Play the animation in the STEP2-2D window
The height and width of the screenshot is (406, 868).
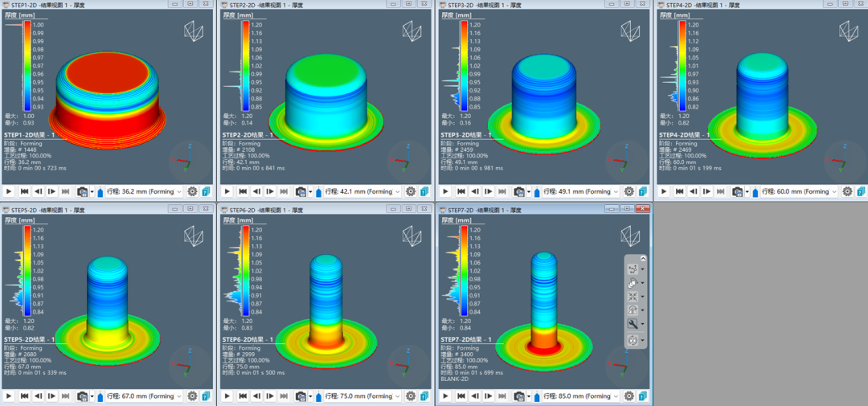pos(227,191)
